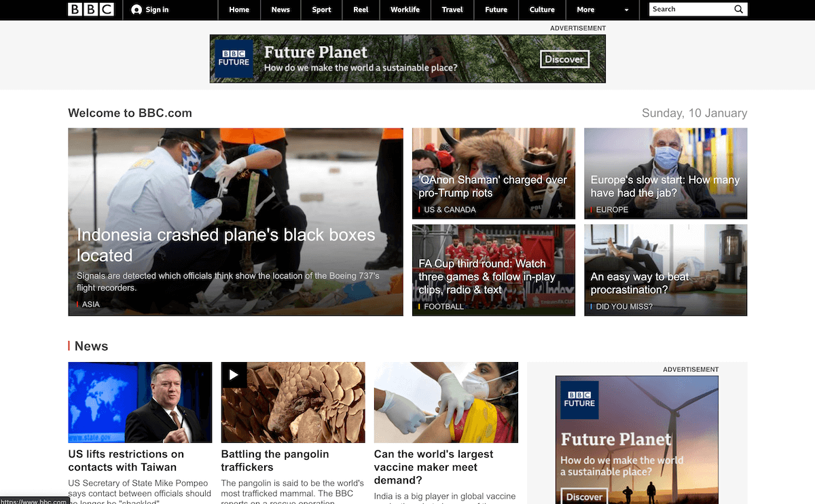Open the Worklife section
Screen dimensions: 815x504
point(405,10)
